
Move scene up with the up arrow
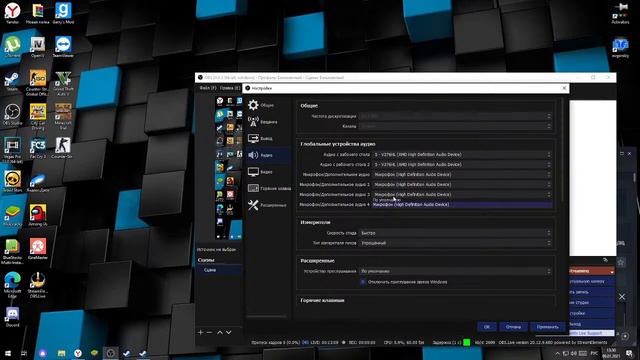tap(220, 332)
